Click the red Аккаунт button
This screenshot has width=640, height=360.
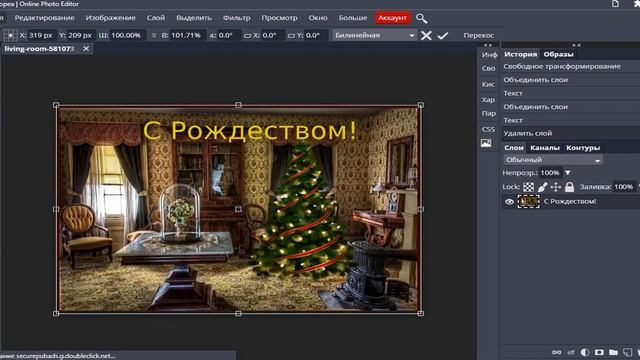392,18
